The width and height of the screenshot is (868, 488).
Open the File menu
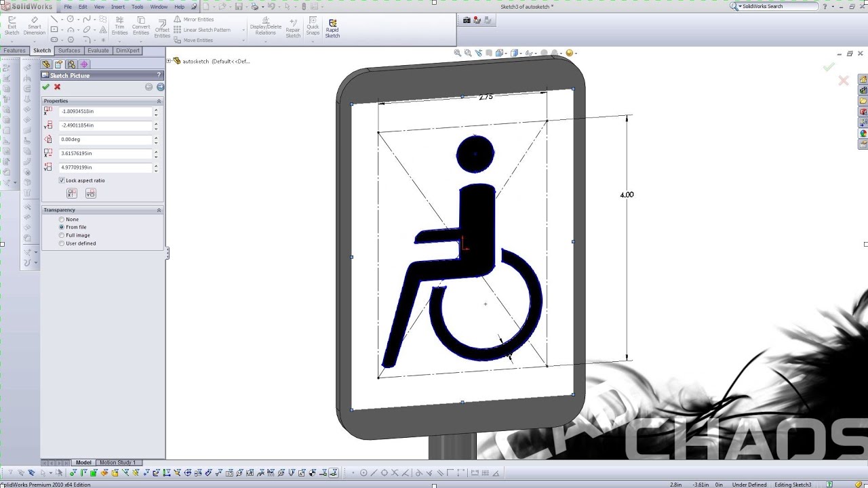[68, 7]
